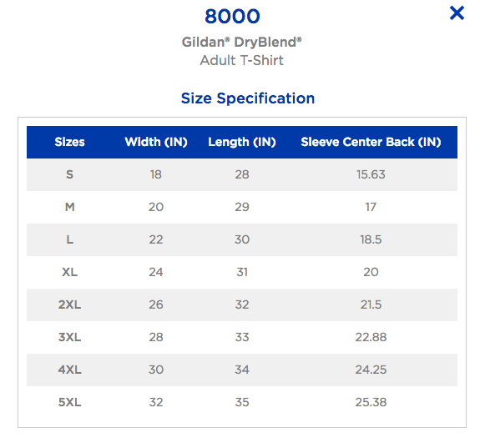Click the 22.88 sleeve value for 3XL

(x=371, y=337)
